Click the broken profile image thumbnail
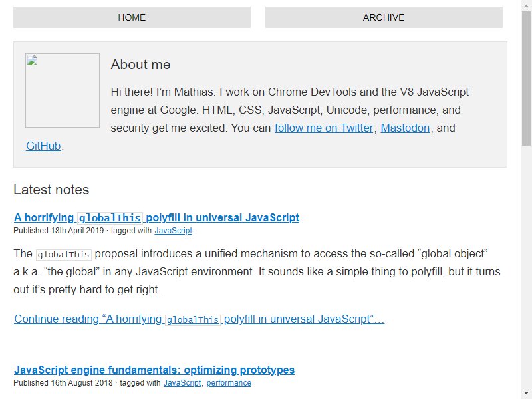 [x=63, y=90]
